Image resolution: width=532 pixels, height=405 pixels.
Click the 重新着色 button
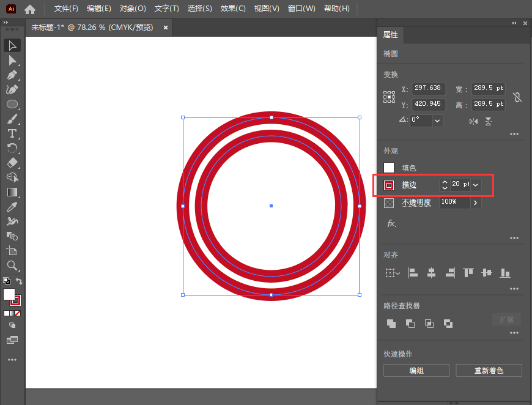pyautogui.click(x=489, y=371)
